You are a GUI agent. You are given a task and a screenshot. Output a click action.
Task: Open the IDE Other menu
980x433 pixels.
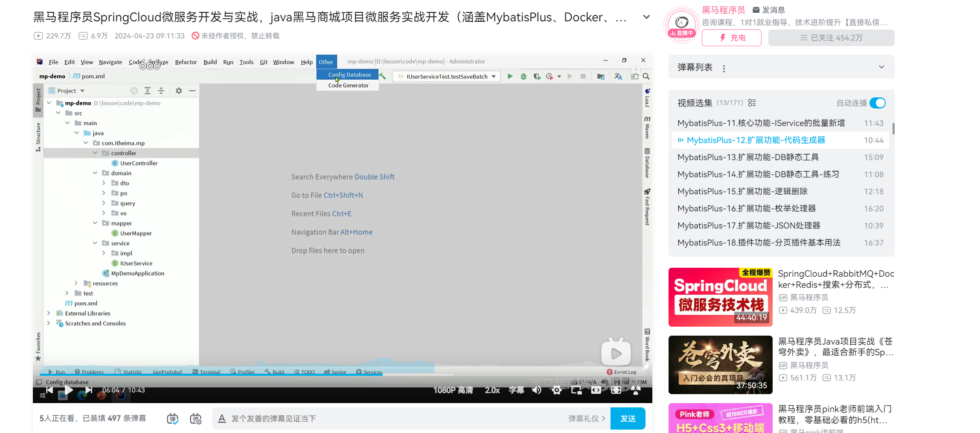pyautogui.click(x=326, y=62)
